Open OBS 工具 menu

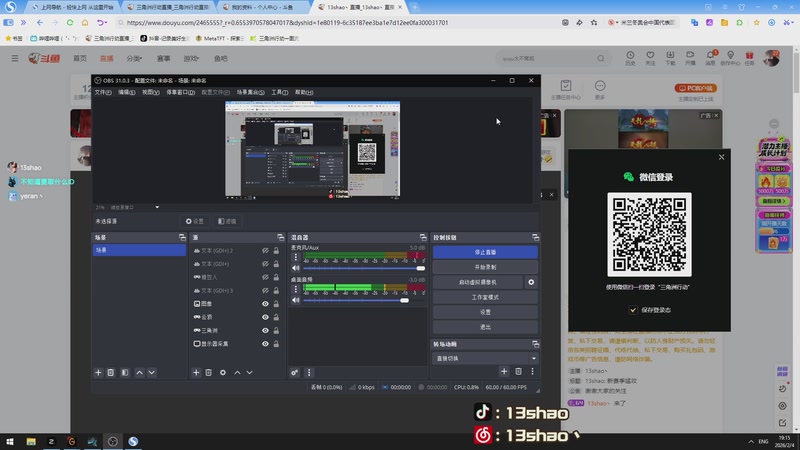pos(280,92)
